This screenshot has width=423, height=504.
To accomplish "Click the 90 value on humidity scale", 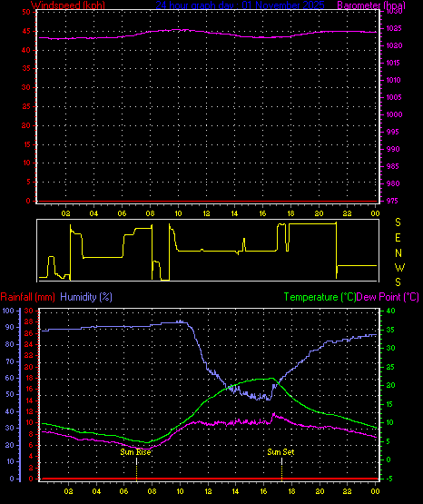I will coord(10,327).
